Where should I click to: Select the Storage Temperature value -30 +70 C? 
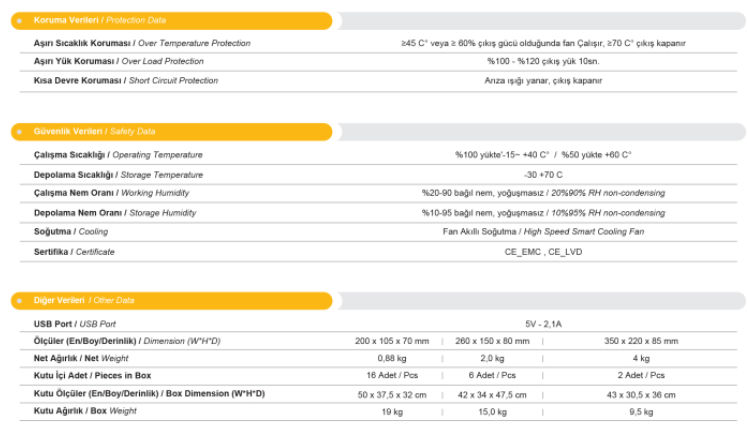(543, 174)
